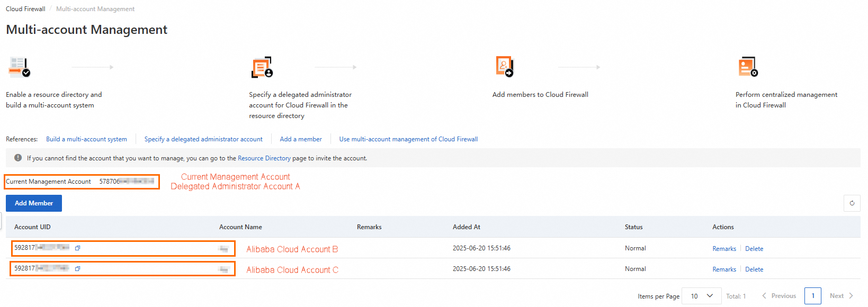868x307 pixels.
Task: Open the Add a member reference link
Action: tap(301, 139)
